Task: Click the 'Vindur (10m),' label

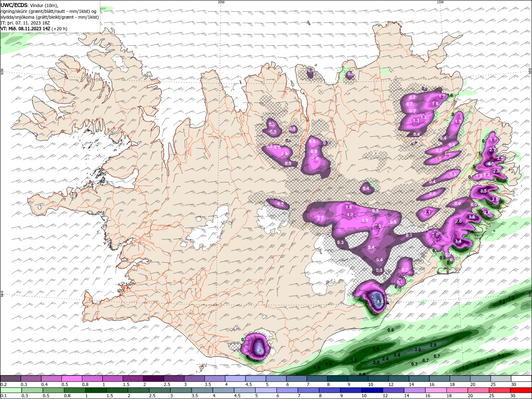Action: pyautogui.click(x=44, y=5)
